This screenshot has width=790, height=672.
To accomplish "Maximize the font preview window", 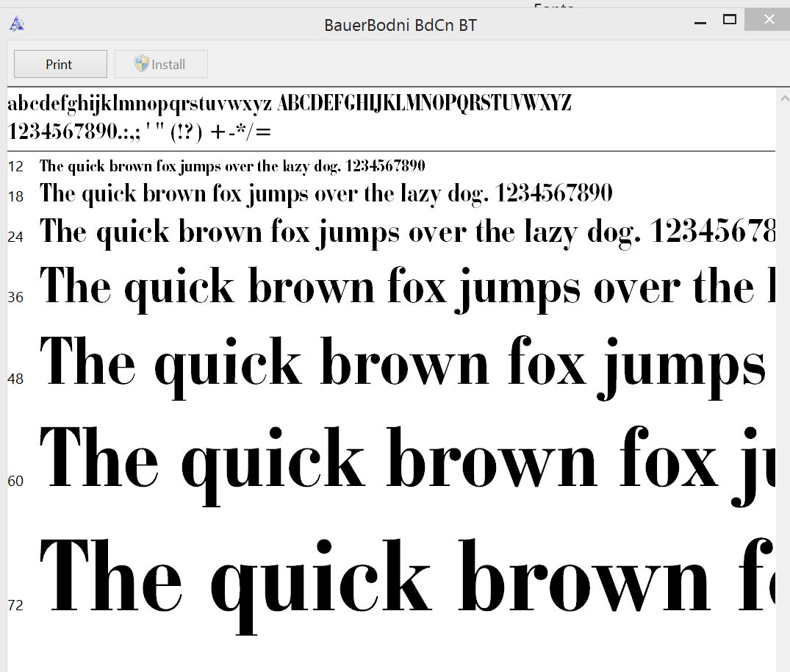I will pyautogui.click(x=730, y=20).
